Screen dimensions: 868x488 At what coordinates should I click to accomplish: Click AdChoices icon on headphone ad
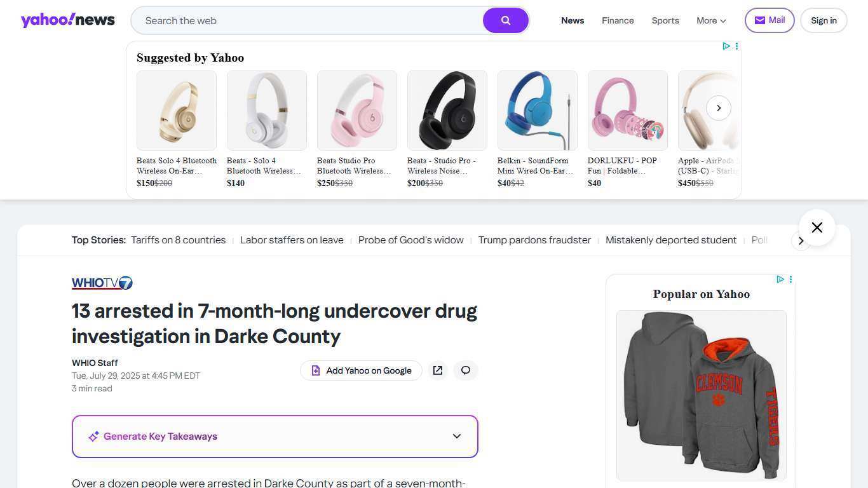coord(726,46)
